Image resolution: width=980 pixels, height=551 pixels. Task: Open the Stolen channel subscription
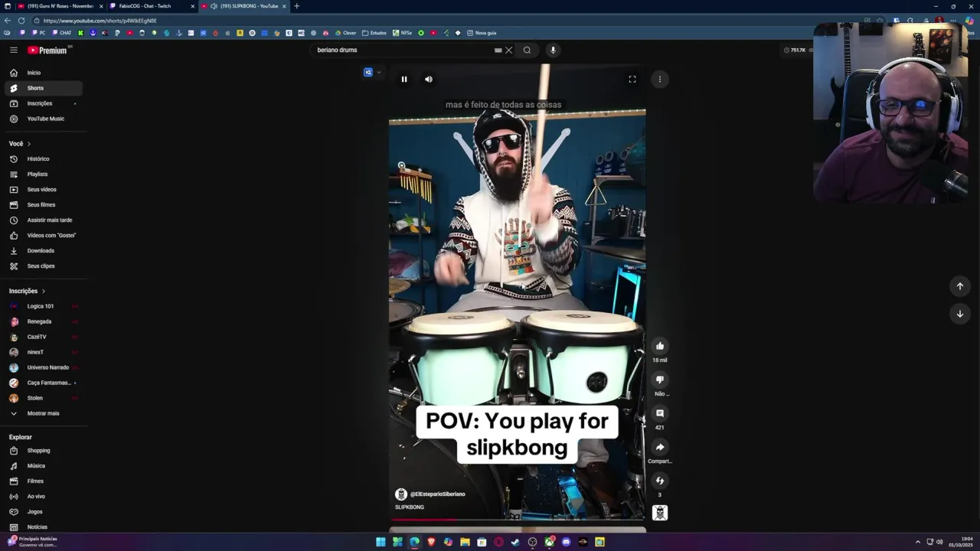click(43, 398)
